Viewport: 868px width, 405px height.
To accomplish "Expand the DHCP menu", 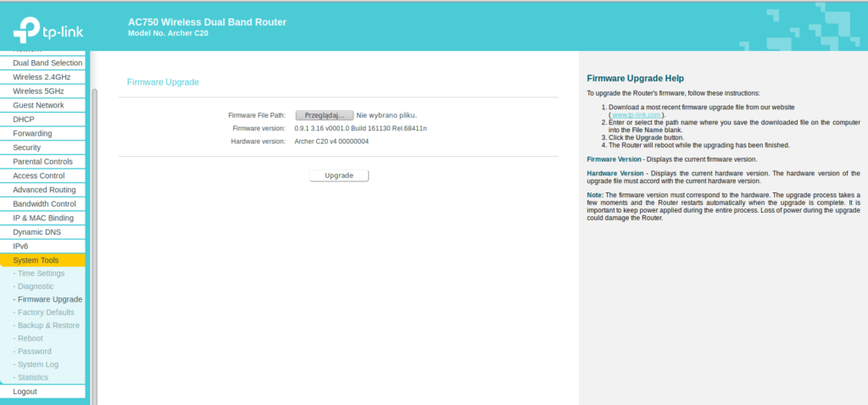I will 24,119.
